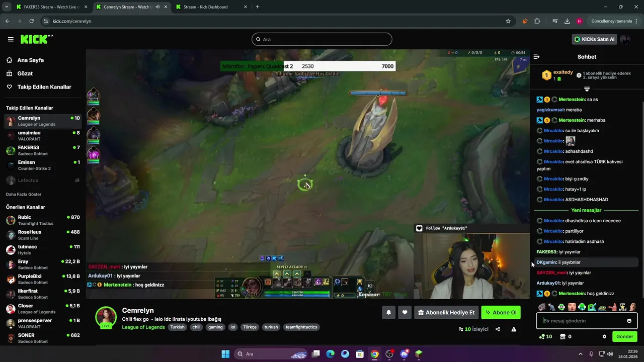Insert the 'you tried' star emote
The width and height of the screenshot is (644, 362).
[622, 307]
